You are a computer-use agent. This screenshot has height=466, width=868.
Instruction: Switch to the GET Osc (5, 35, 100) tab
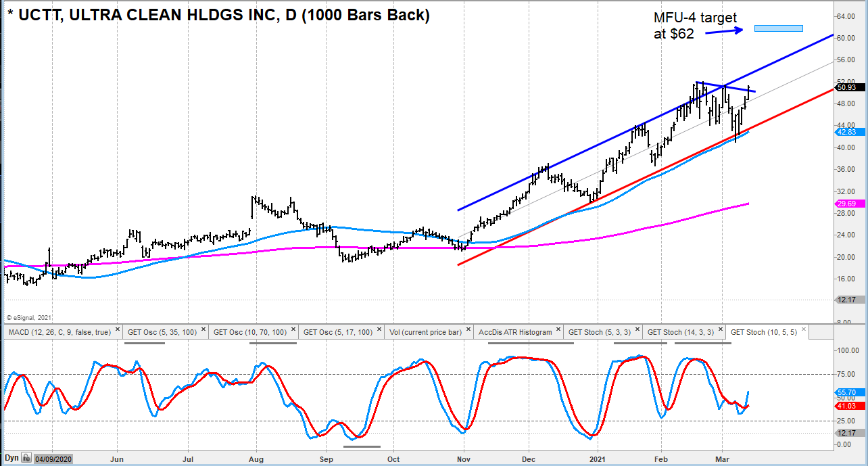[x=162, y=331]
